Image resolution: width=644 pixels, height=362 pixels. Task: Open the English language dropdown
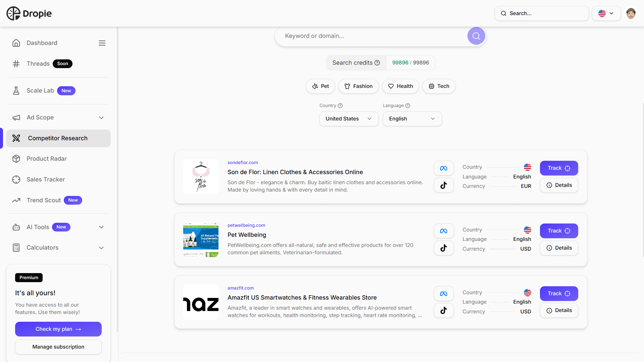click(x=412, y=119)
